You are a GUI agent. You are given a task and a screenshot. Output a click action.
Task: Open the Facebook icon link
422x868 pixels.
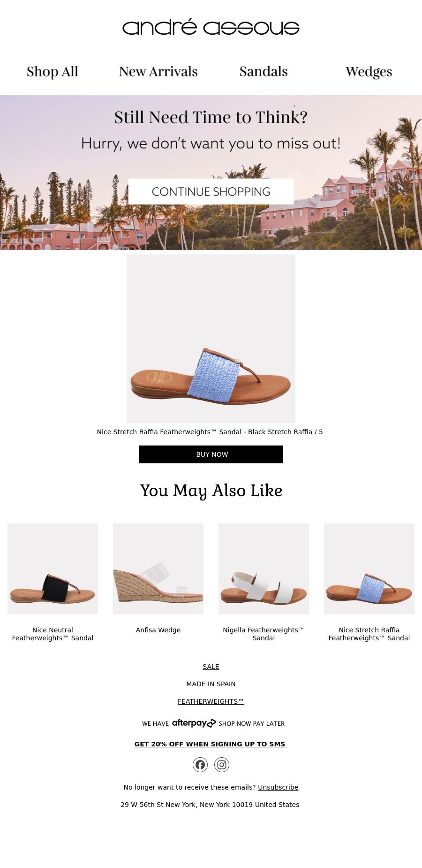(200, 765)
